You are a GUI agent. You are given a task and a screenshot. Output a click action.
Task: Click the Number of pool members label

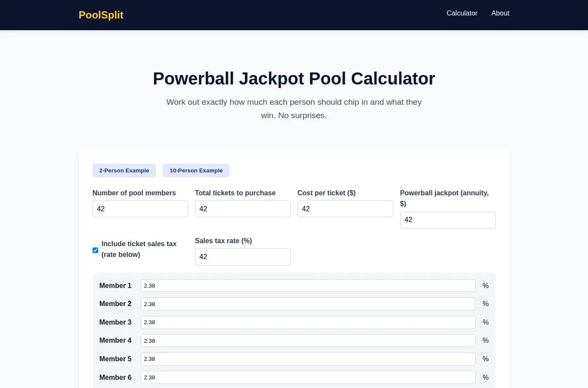tap(134, 193)
